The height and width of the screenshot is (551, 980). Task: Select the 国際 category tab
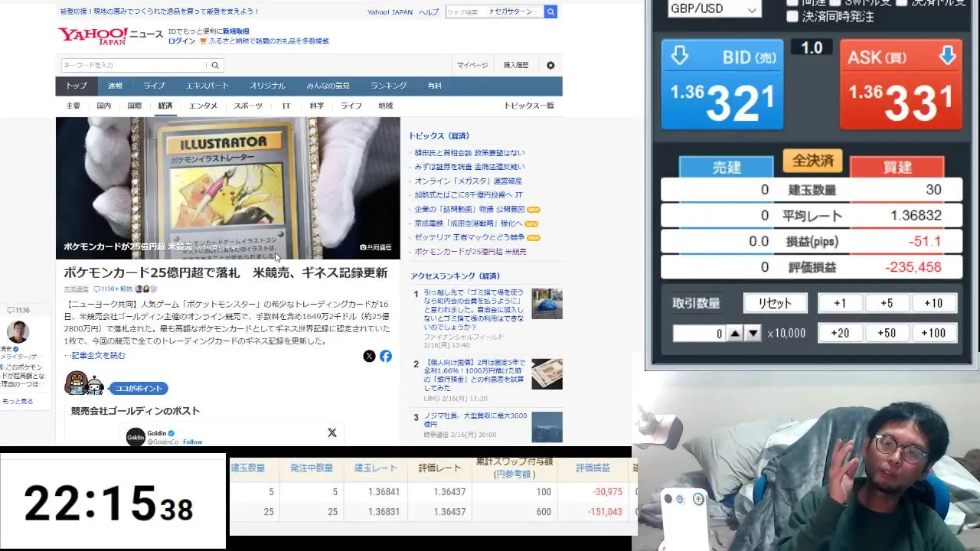click(135, 106)
